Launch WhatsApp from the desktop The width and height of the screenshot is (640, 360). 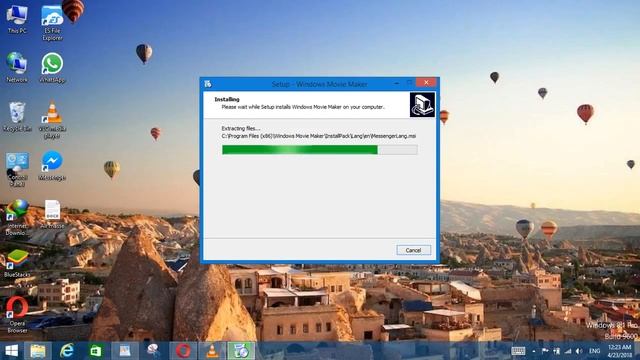click(52, 68)
